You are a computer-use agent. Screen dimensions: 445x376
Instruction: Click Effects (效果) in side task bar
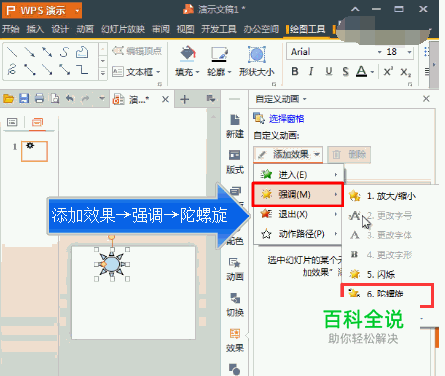pyautogui.click(x=235, y=340)
